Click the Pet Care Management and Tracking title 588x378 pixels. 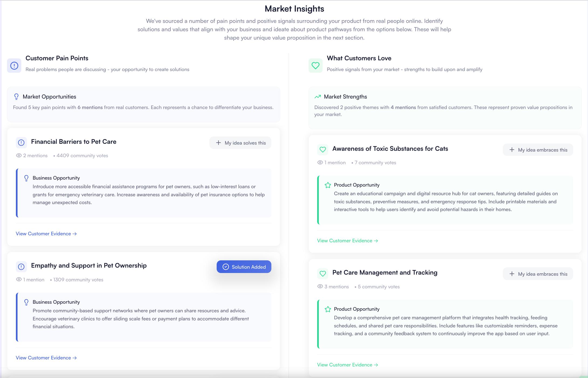385,272
